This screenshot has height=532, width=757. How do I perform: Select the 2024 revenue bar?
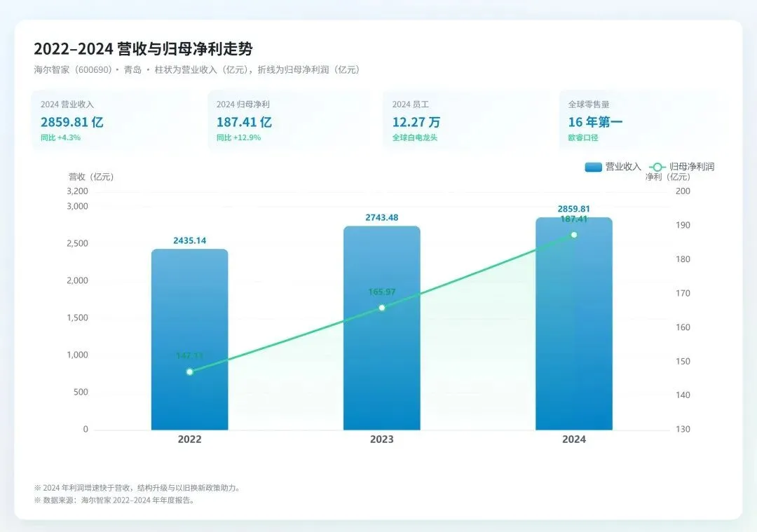tap(574, 324)
